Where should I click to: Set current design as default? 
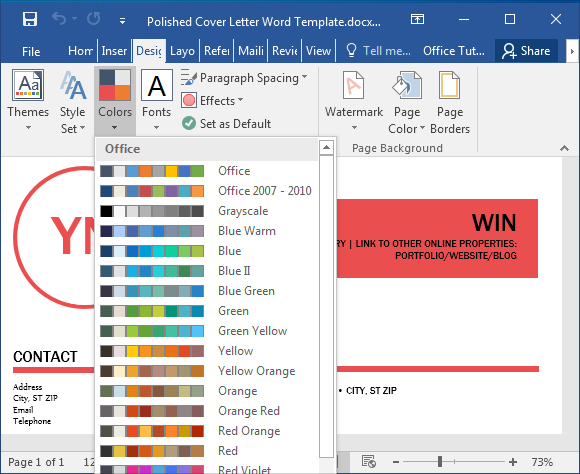[226, 124]
